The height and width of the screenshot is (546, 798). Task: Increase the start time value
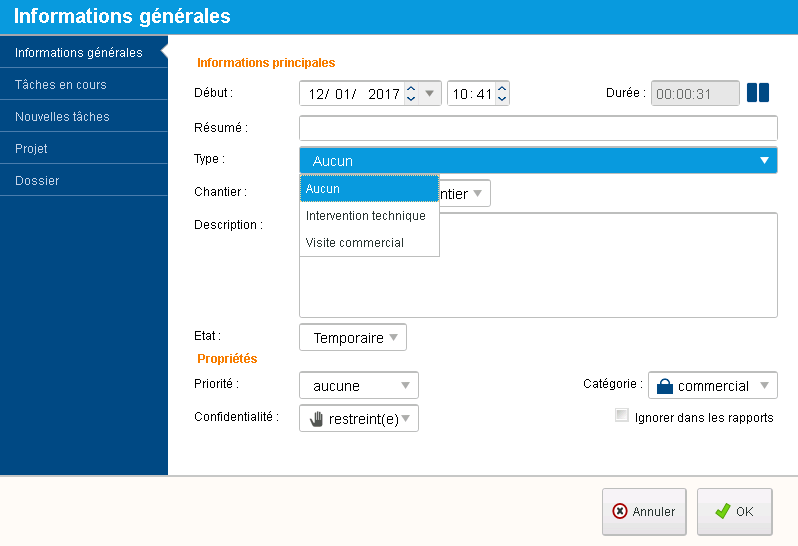click(502, 88)
